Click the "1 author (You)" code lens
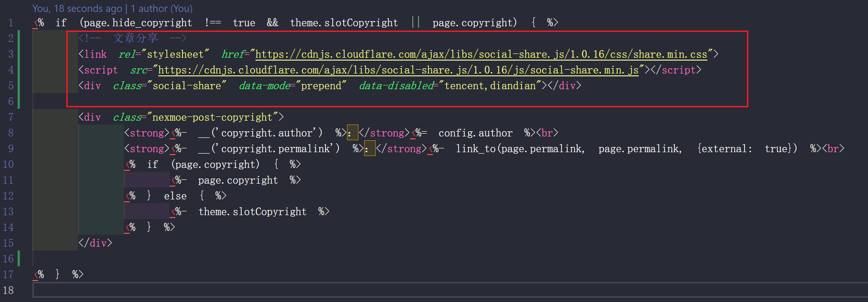This screenshot has width=868, height=302. [x=162, y=9]
